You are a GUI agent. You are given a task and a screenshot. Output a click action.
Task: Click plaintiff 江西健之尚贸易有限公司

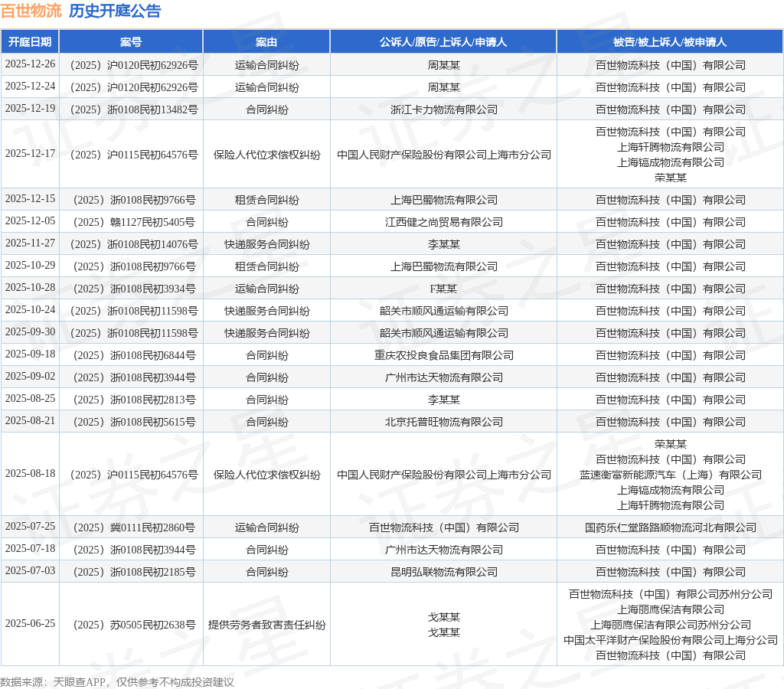pos(443,222)
